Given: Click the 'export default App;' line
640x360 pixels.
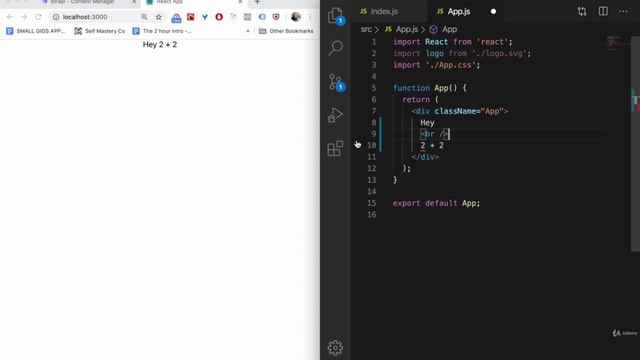Looking at the screenshot, I should pyautogui.click(x=436, y=203).
